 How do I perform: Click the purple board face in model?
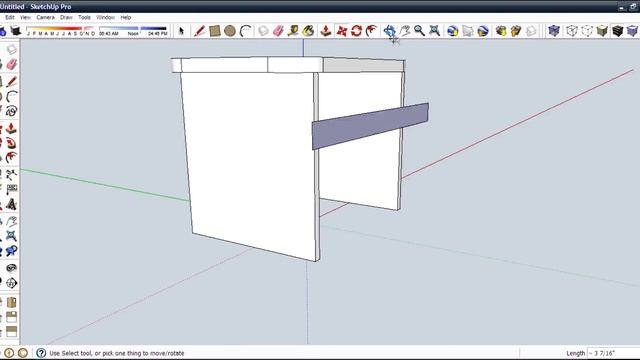click(370, 126)
